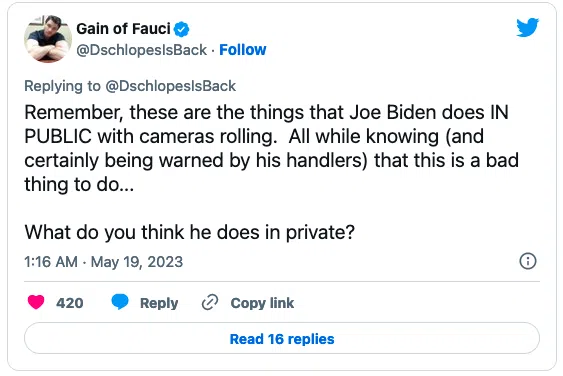
Task: Open the Gain of Fauci display name
Action: [x=123, y=29]
